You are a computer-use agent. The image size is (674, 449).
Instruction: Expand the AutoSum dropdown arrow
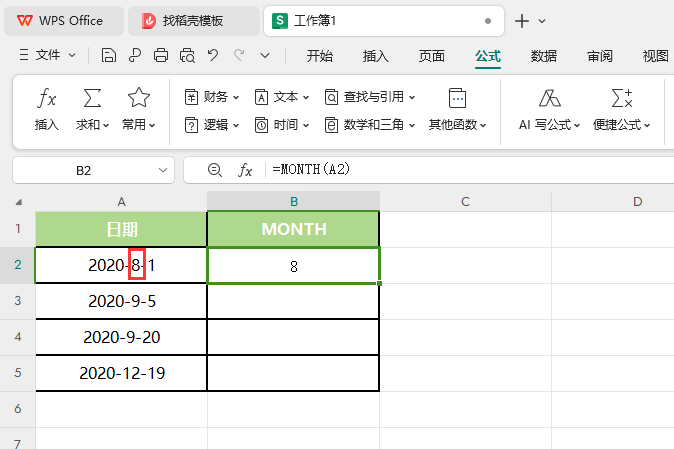point(106,125)
